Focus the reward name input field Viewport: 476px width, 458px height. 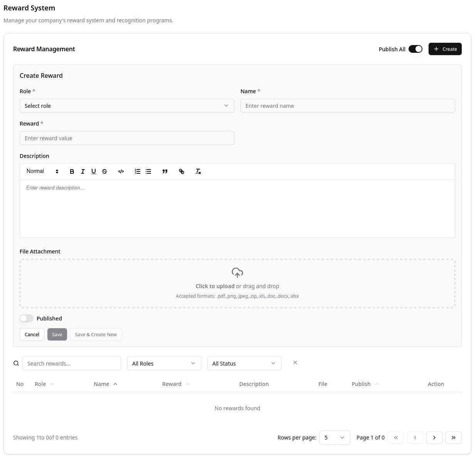coord(348,106)
